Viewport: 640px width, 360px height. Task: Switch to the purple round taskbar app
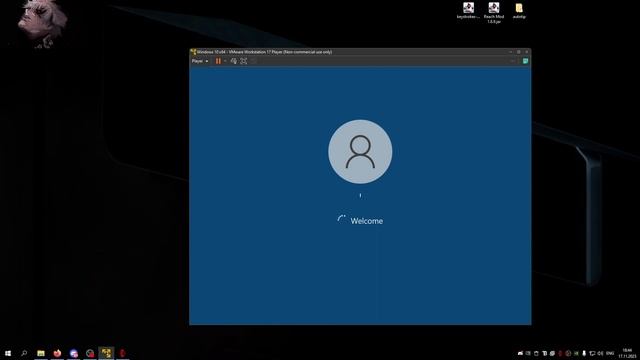(x=73, y=353)
